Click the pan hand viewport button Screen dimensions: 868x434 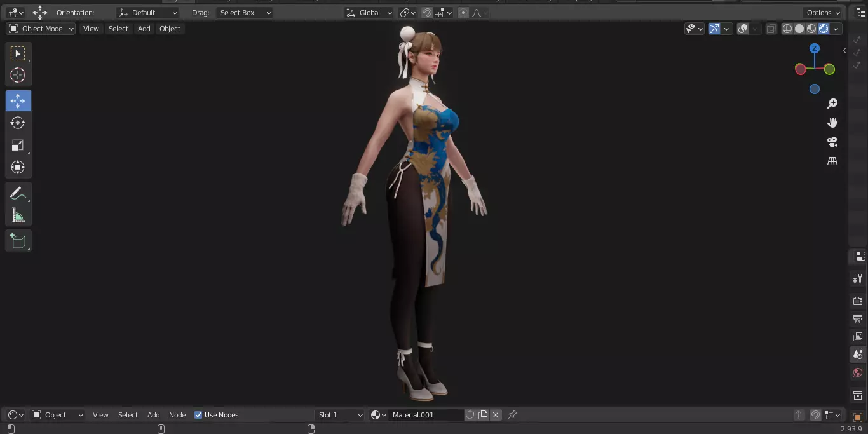click(832, 123)
